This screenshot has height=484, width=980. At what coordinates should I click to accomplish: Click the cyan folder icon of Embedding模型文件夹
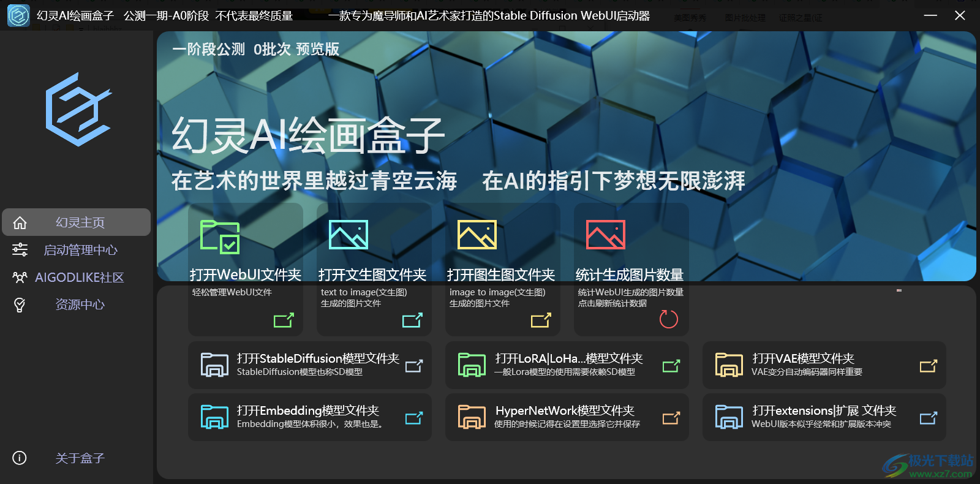(214, 417)
